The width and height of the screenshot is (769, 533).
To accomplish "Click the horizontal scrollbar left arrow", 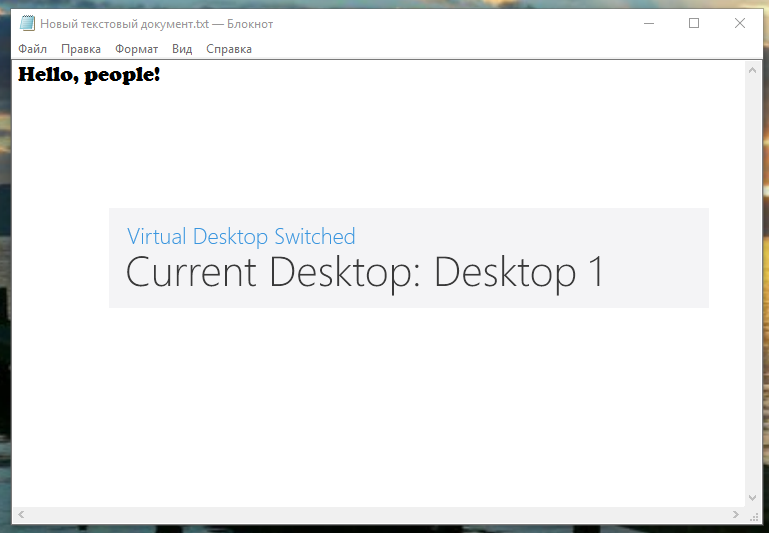I will coord(21,514).
